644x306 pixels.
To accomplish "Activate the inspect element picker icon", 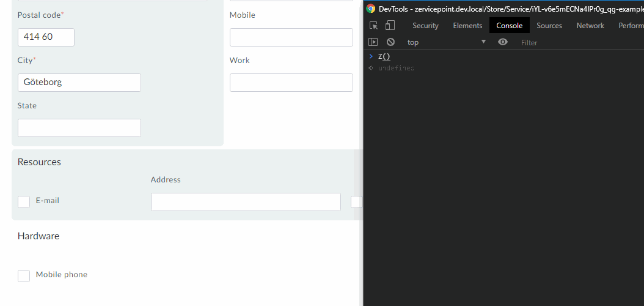I will [374, 26].
